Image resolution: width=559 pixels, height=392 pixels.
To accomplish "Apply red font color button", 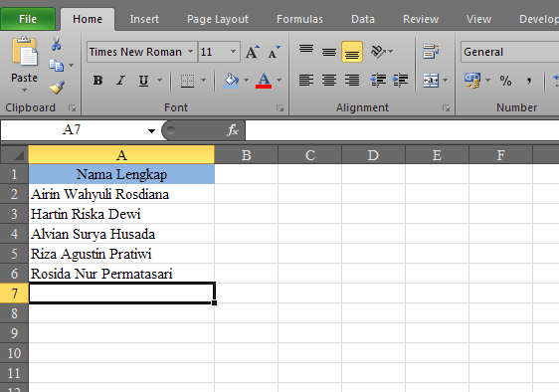I will click(x=264, y=81).
